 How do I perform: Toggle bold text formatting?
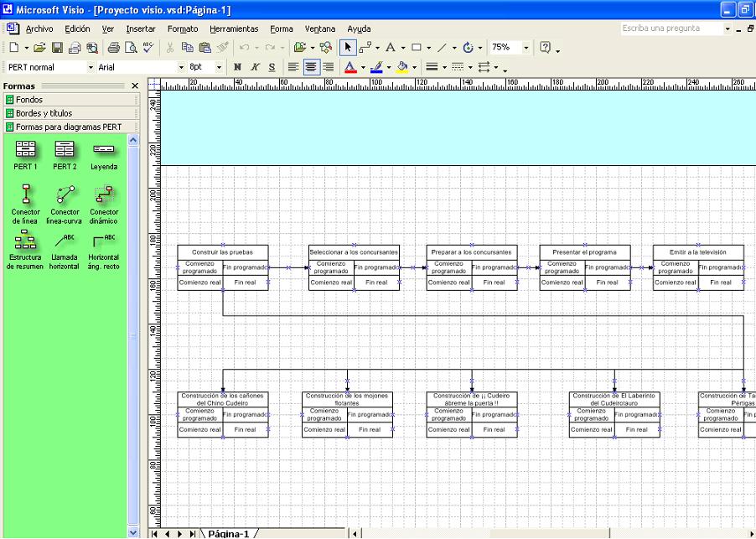(x=237, y=67)
